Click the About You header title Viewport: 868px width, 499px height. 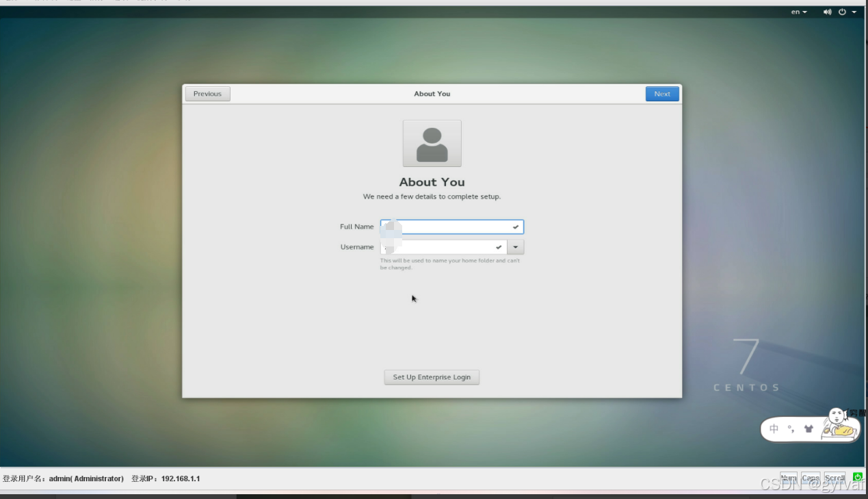click(432, 94)
